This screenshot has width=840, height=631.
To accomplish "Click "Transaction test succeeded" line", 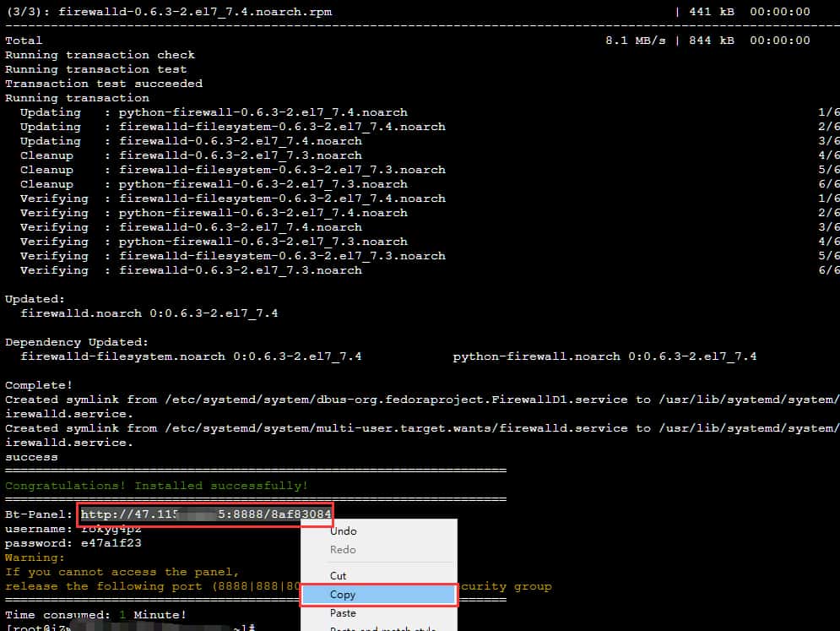I will pyautogui.click(x=103, y=84).
